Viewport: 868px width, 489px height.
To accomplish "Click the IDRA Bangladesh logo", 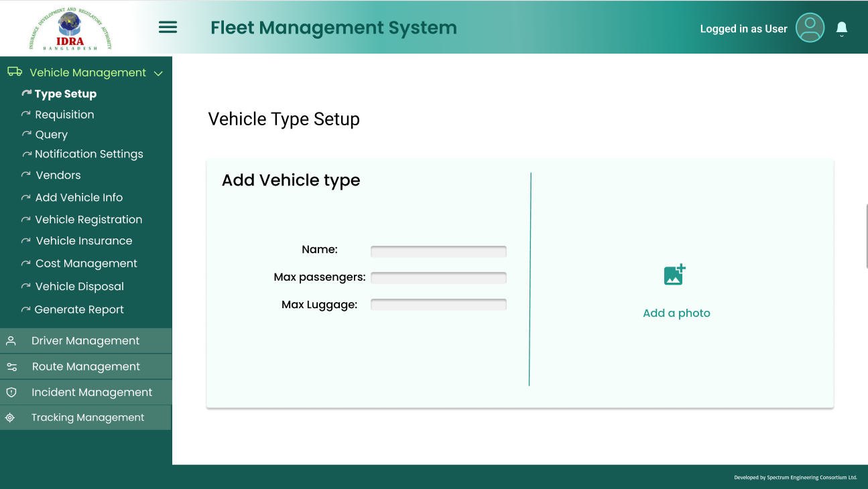I will click(70, 27).
